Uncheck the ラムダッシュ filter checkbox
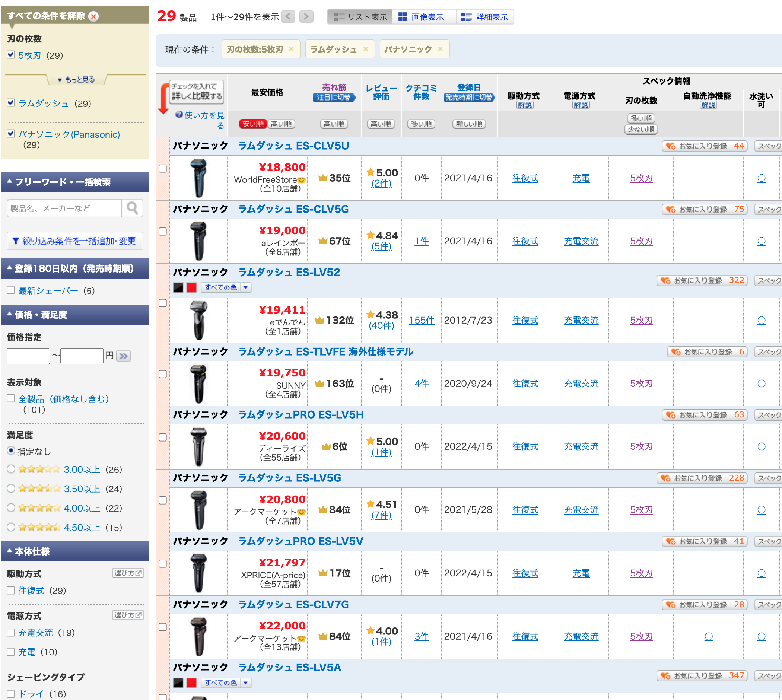Viewport: 782px width, 700px height. (x=11, y=103)
